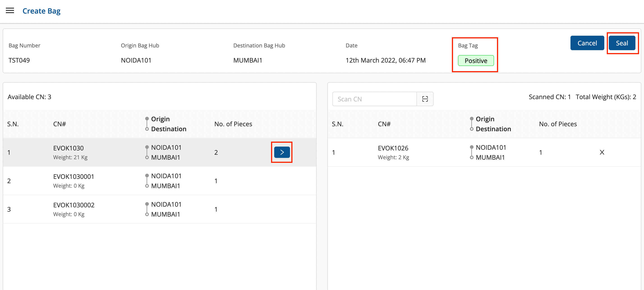Click the No. of Pieces header in available table

point(233,124)
